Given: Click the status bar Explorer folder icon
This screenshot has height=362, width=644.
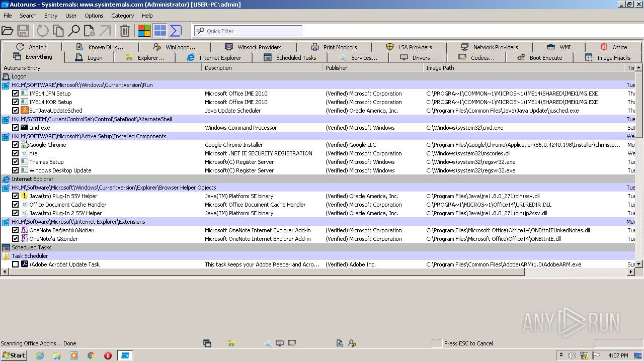Looking at the screenshot, I should [x=231, y=343].
